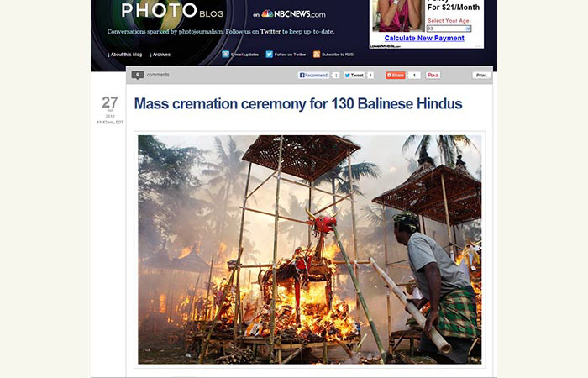
Task: Click the Print button
Action: tap(481, 75)
